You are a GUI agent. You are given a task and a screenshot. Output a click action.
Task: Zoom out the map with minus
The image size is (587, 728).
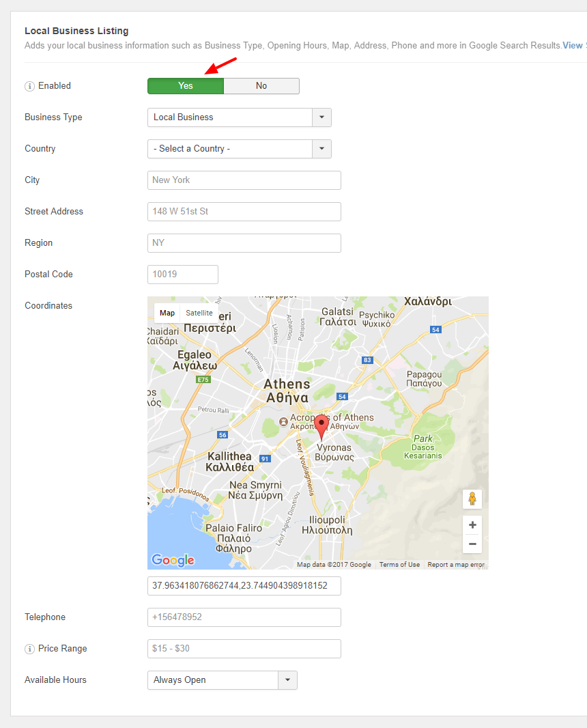point(472,544)
